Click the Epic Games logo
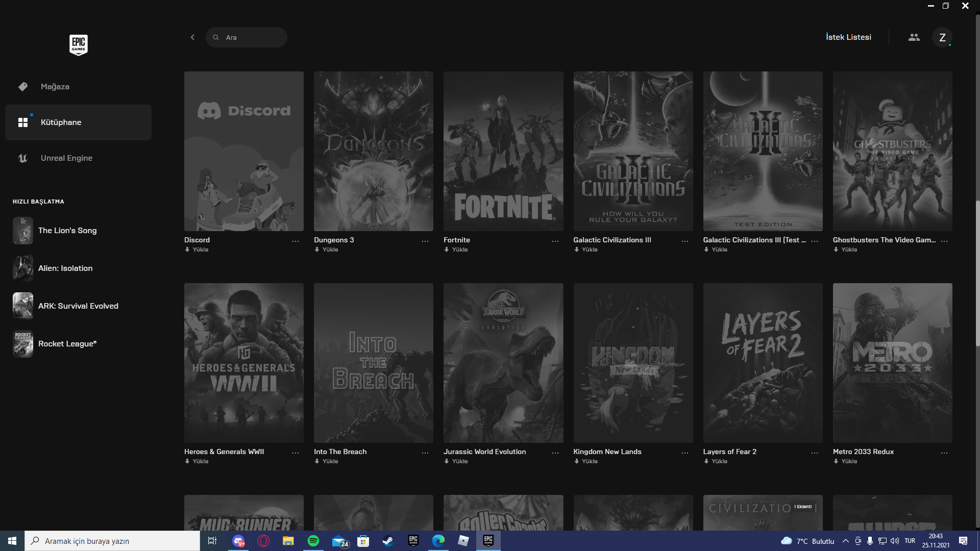 [79, 45]
